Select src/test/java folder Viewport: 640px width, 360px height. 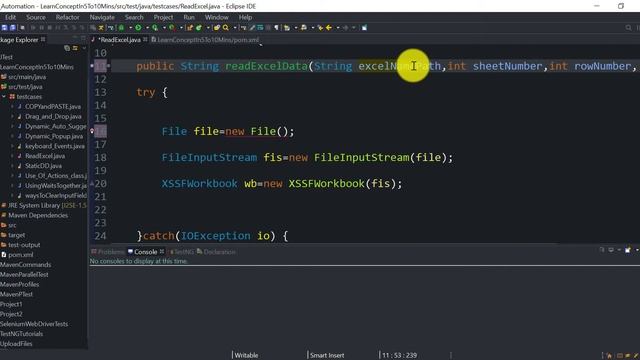click(x=25, y=87)
